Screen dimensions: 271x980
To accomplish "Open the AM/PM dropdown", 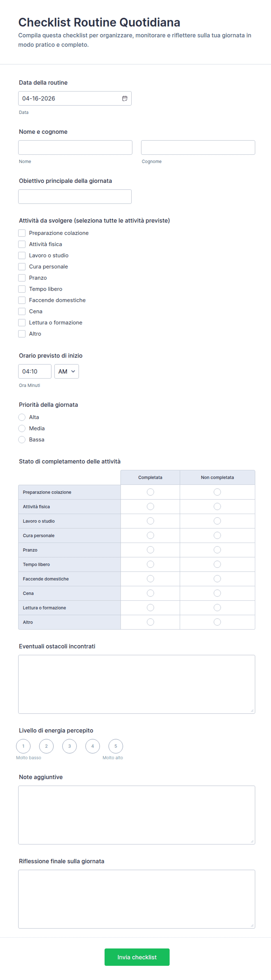I will [67, 371].
